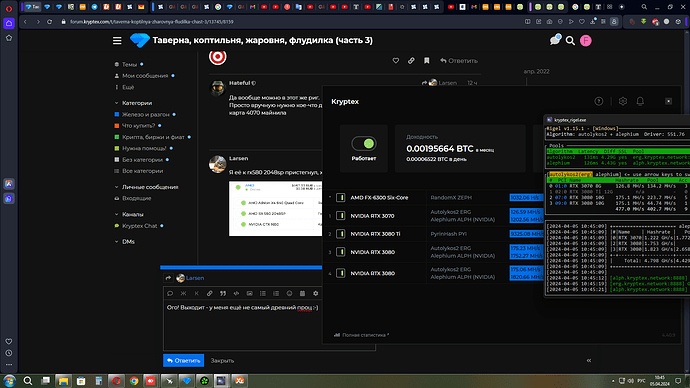The width and height of the screenshot is (690, 388).
Task: Open Kryptex notifications bell
Action: pyautogui.click(x=640, y=101)
